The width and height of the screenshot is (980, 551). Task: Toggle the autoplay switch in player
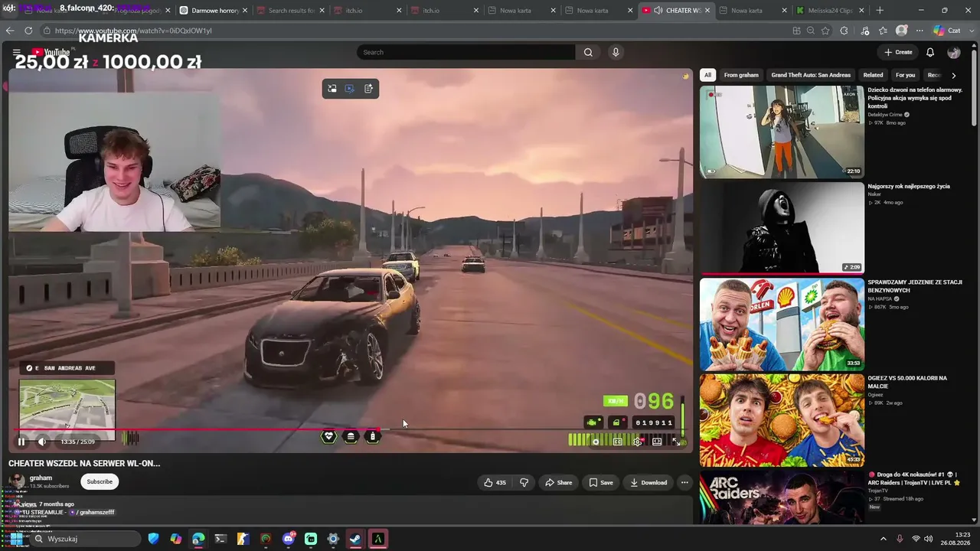pyautogui.click(x=596, y=442)
